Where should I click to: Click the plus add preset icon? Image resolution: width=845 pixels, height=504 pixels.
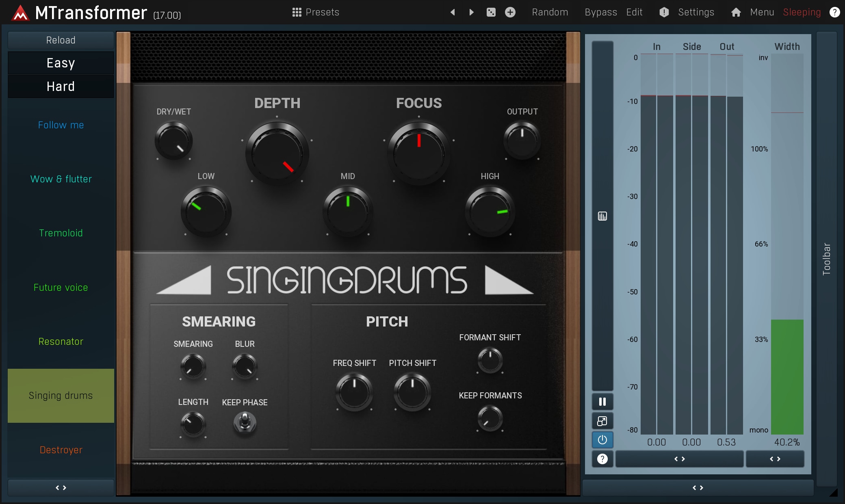(510, 12)
